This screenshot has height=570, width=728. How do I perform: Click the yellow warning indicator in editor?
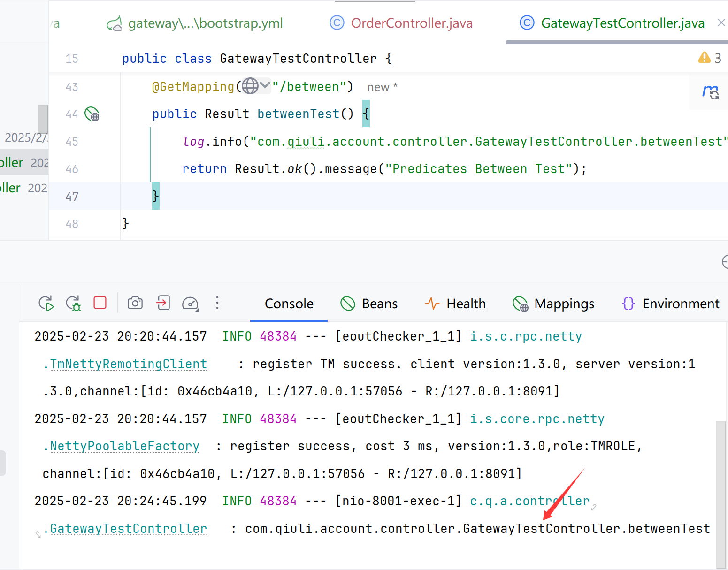pos(705,58)
